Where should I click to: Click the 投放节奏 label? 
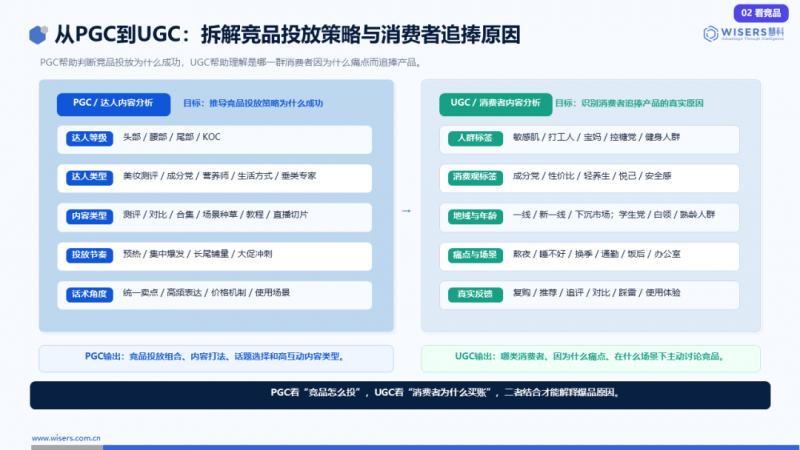(x=89, y=255)
